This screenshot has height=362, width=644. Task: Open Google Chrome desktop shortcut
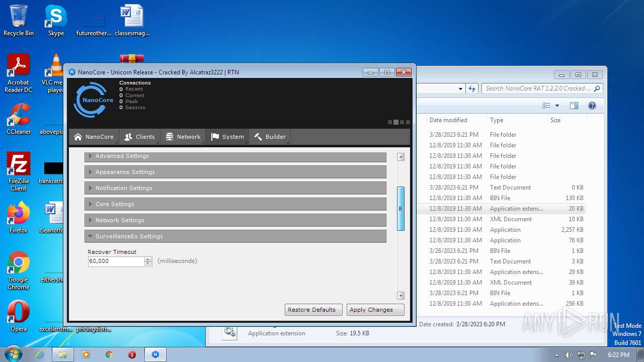click(19, 270)
